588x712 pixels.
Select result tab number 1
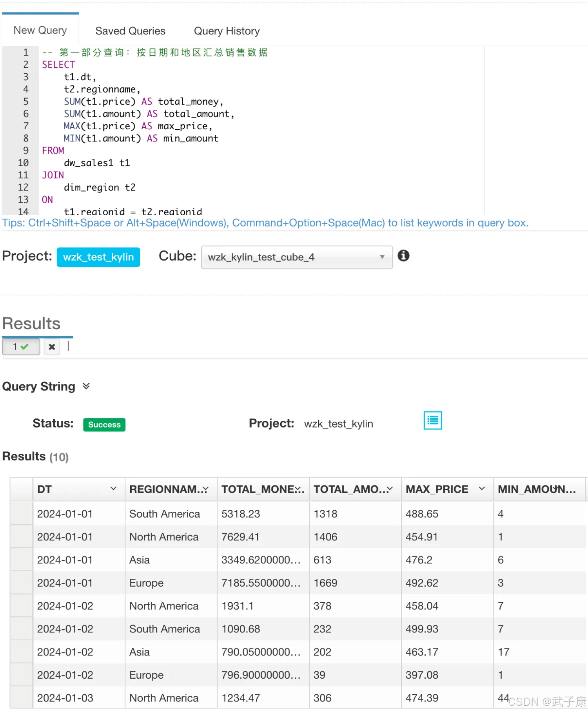pos(21,347)
